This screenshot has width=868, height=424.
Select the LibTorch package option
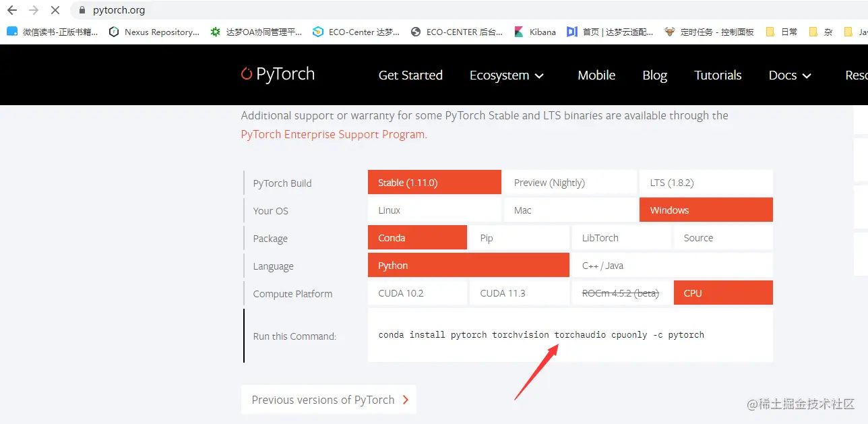pyautogui.click(x=621, y=237)
